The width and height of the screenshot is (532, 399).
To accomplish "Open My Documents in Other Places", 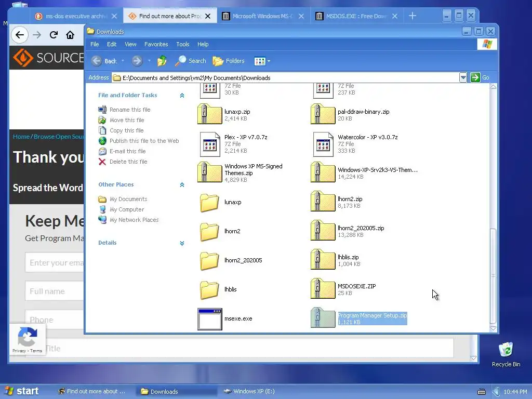I will pyautogui.click(x=128, y=199).
